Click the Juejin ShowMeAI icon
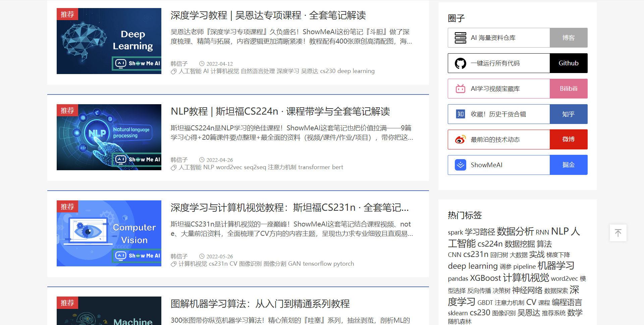The height and width of the screenshot is (325, 644). coord(460,165)
